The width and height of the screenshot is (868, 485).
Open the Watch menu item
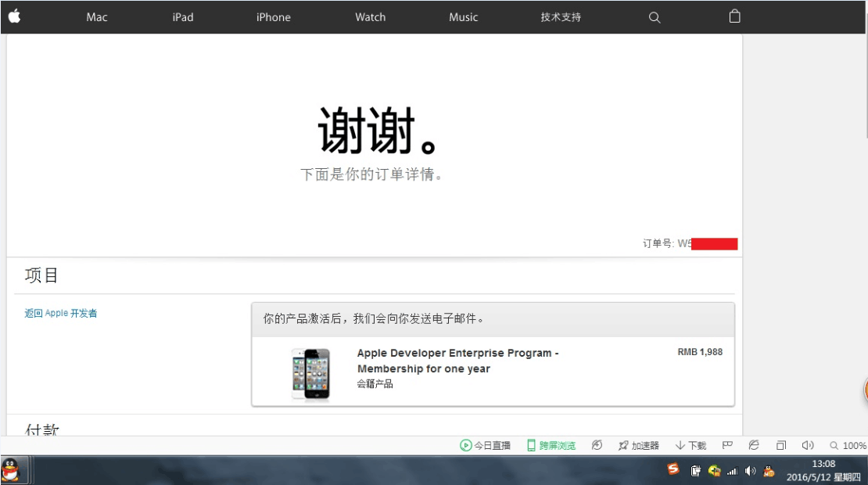pyautogui.click(x=371, y=17)
